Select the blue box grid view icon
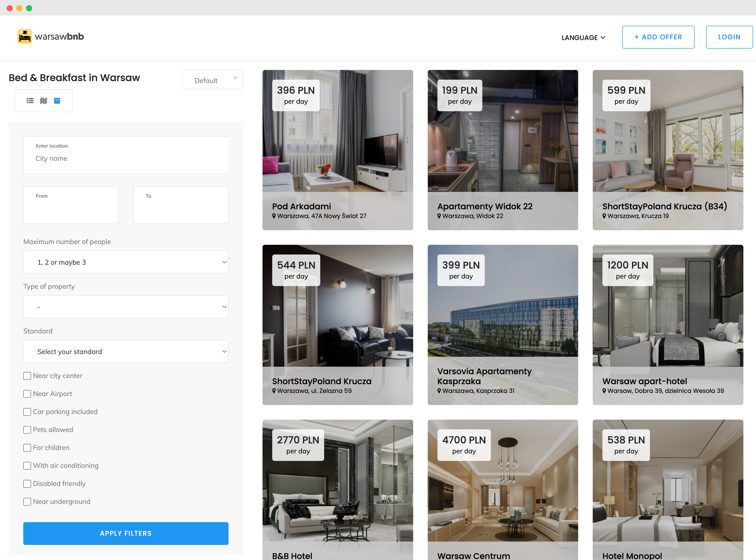Viewport: 756px width, 560px height. [x=57, y=101]
